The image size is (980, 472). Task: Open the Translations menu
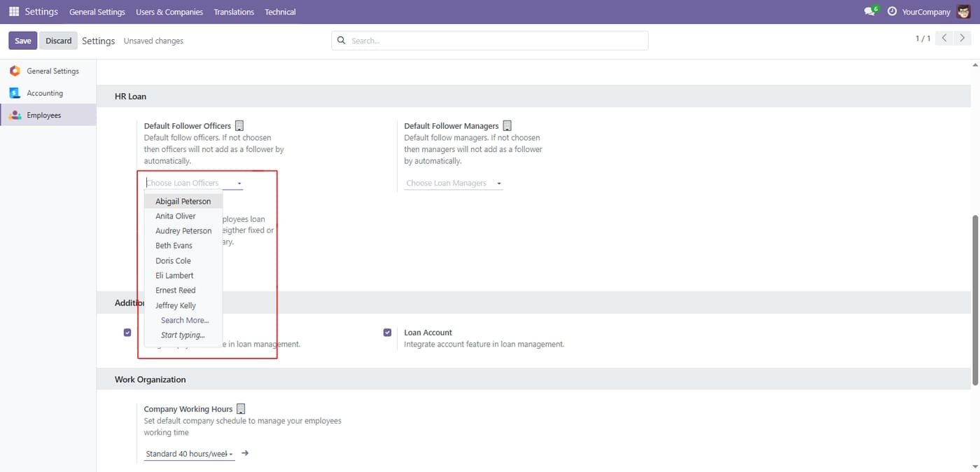pos(234,12)
